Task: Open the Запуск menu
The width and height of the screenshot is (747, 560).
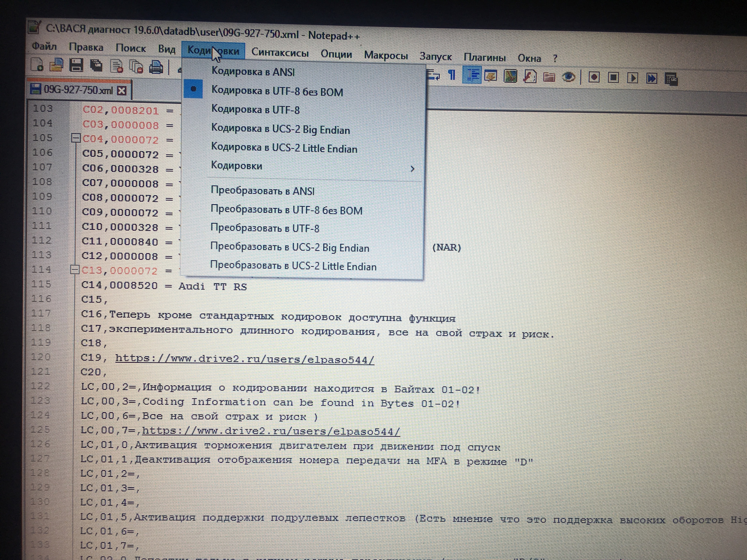Action: tap(436, 57)
